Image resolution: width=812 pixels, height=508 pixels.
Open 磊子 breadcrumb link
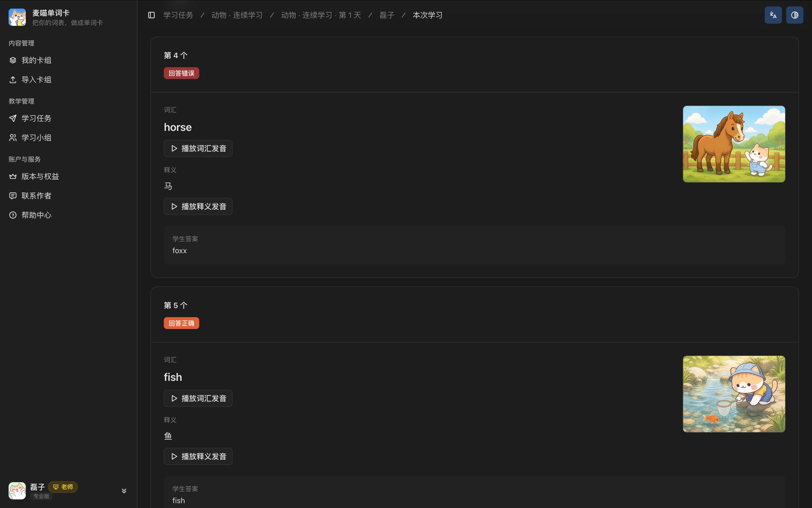tap(387, 15)
